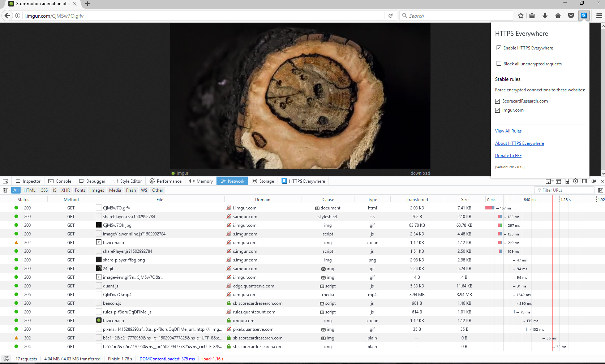Bookmark this page with the star icon
Image resolution: width=605 pixels, height=364 pixels.
pos(520,16)
